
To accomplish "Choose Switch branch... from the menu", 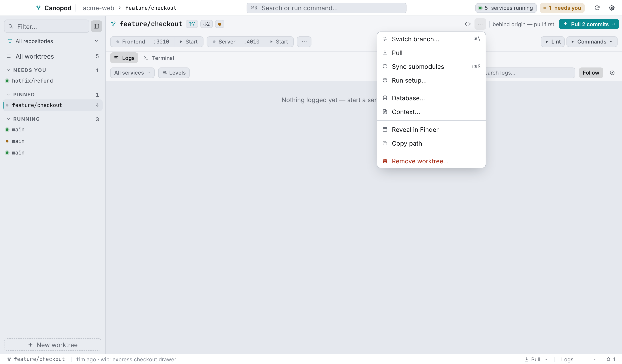I will (431, 39).
